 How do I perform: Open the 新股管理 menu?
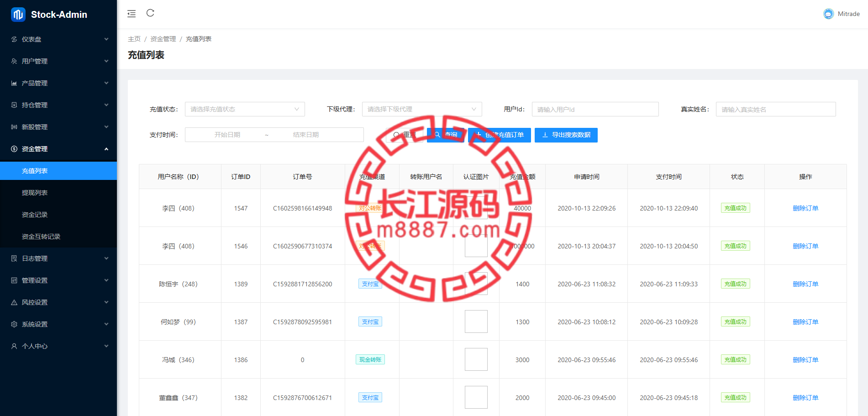58,127
